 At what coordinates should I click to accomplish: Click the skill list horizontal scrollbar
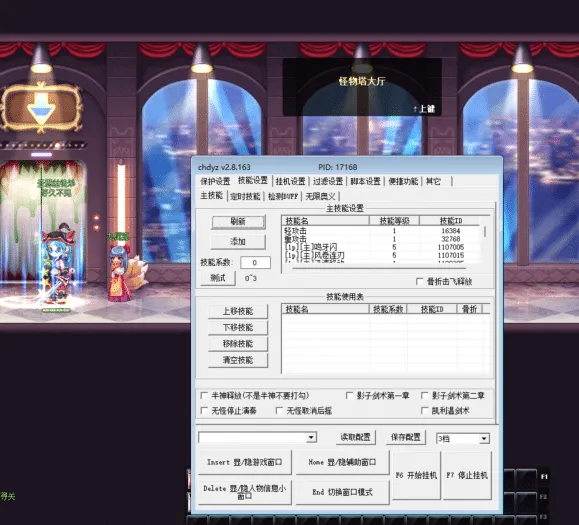point(379,268)
